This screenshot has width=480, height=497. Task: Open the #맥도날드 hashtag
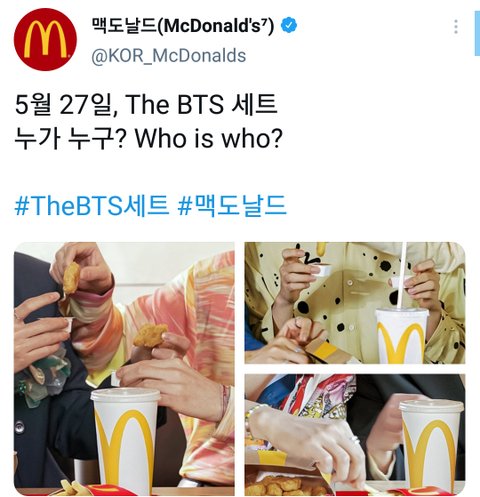[x=232, y=206]
